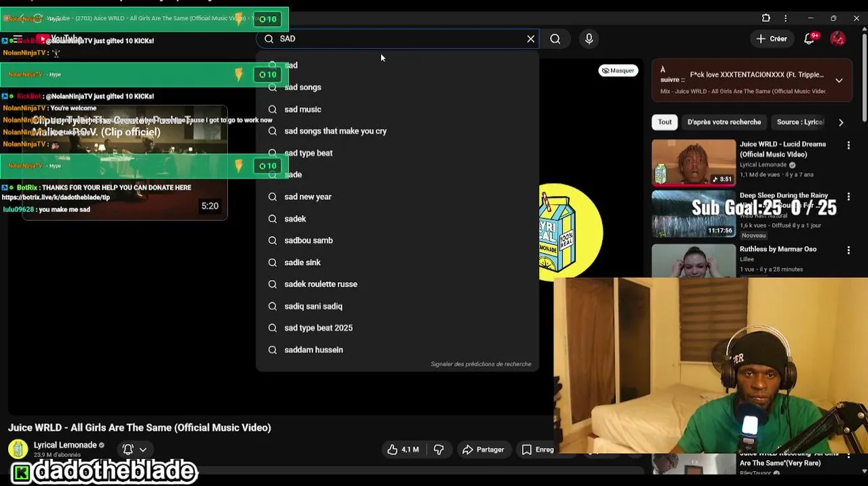Open Deep Sleep During the Rainy thumbnail
Viewport: 868px width, 486px height.
(x=693, y=214)
